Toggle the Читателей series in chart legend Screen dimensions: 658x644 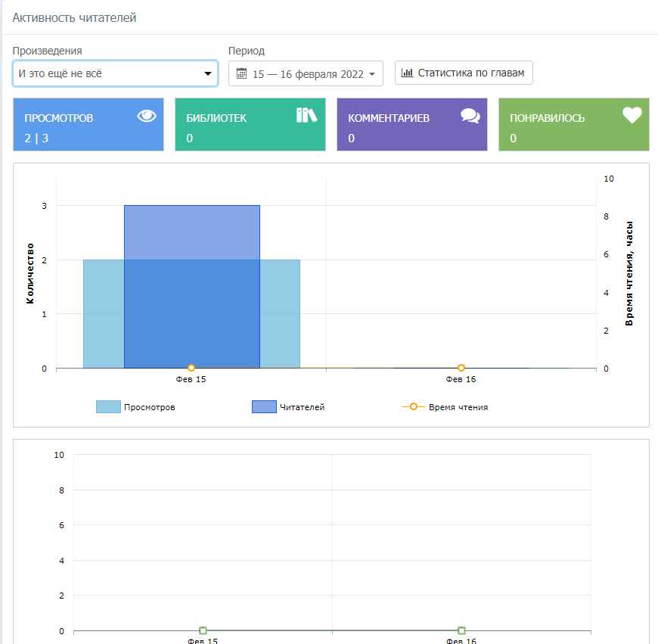tap(302, 407)
